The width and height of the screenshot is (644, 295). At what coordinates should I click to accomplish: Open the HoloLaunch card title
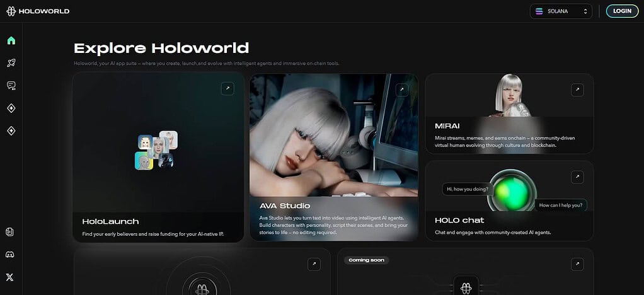[x=110, y=221]
